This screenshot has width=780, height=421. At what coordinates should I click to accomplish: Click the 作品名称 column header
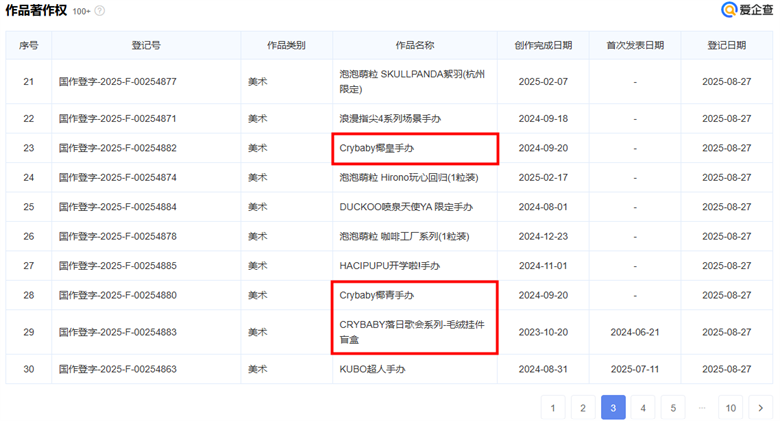(415, 45)
